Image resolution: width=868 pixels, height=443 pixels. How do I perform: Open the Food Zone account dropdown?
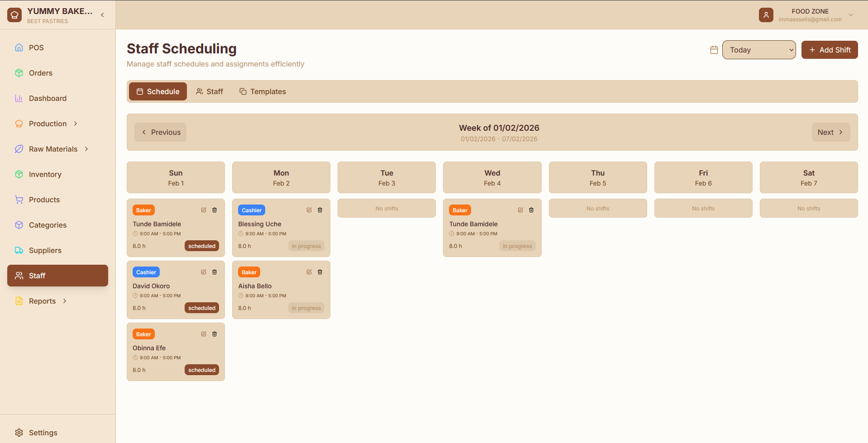pyautogui.click(x=851, y=15)
